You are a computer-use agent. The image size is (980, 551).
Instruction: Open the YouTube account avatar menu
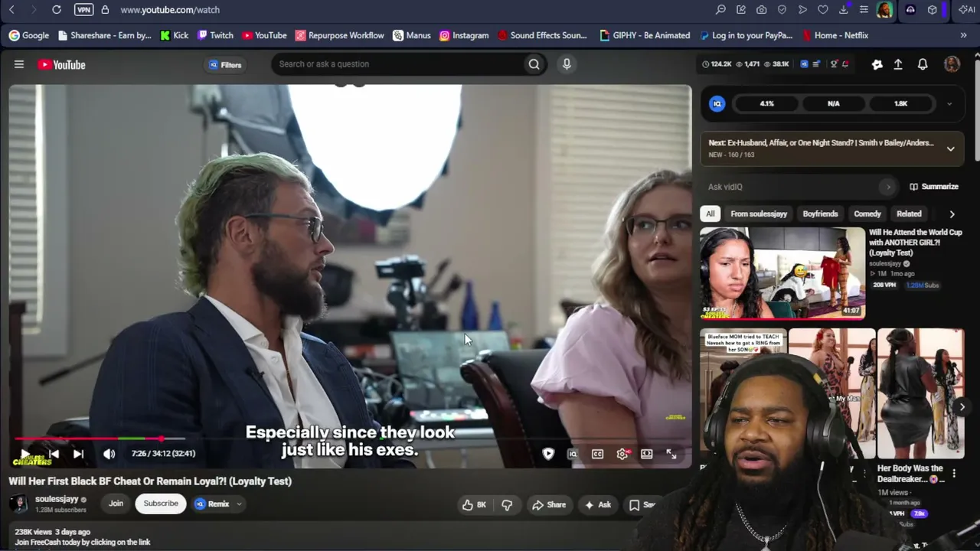952,64
